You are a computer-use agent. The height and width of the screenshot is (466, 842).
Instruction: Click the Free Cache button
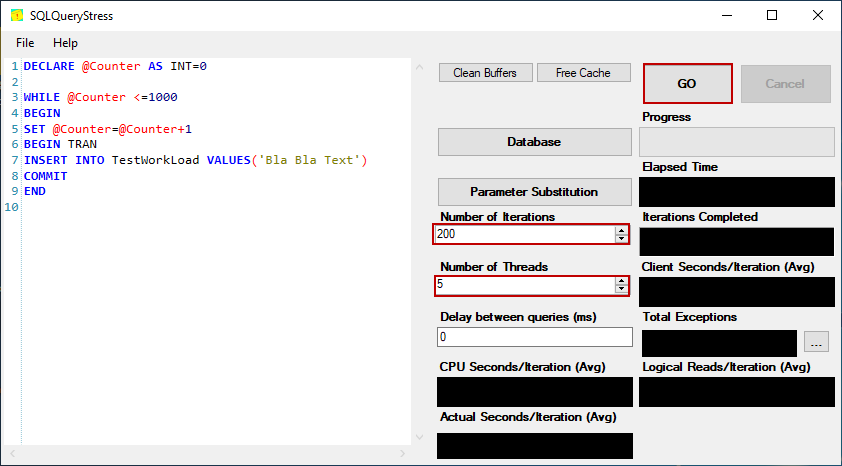pos(584,73)
